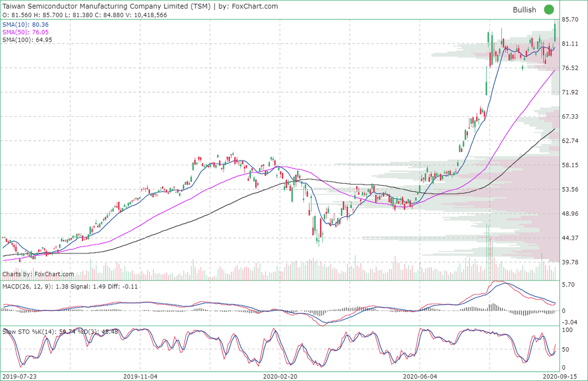The height and width of the screenshot is (381, 588).
Task: Click the 2019-11-04 date label
Action: tap(141, 376)
